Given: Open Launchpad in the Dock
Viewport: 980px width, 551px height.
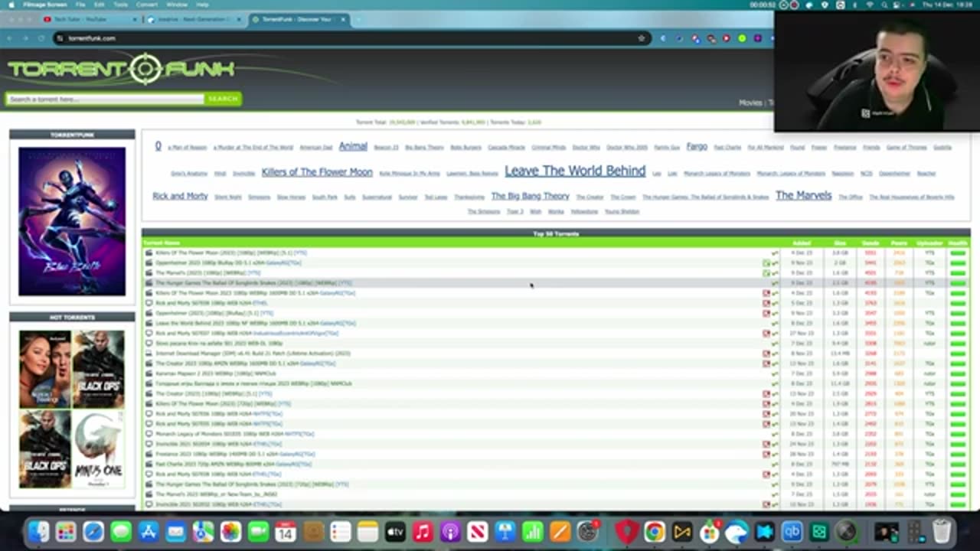Looking at the screenshot, I should pos(66,531).
